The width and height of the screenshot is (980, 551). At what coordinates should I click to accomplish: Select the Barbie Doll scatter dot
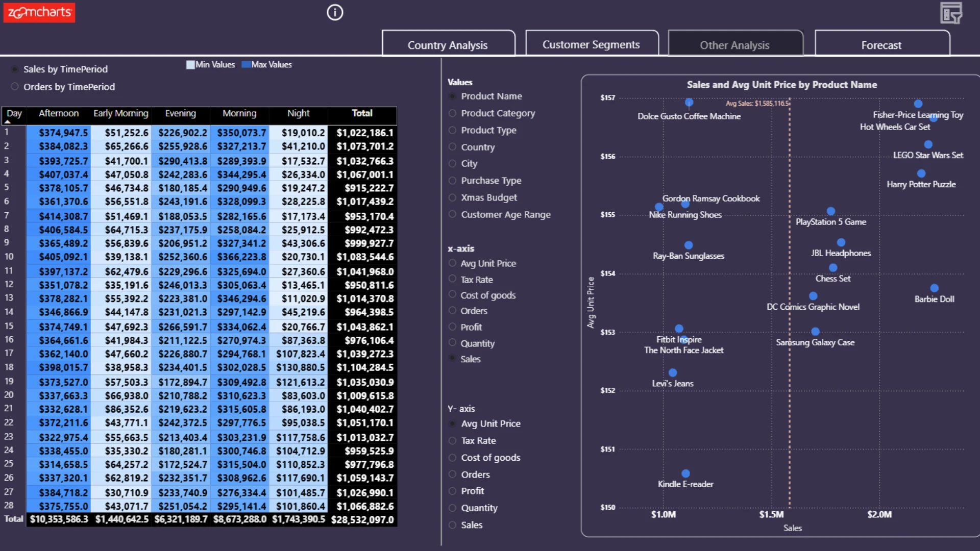coord(934,288)
